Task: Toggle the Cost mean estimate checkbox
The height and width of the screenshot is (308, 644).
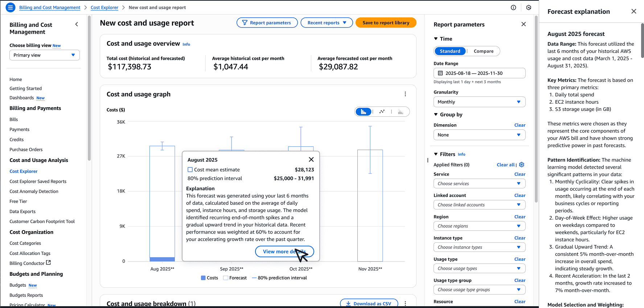Action: pos(190,170)
